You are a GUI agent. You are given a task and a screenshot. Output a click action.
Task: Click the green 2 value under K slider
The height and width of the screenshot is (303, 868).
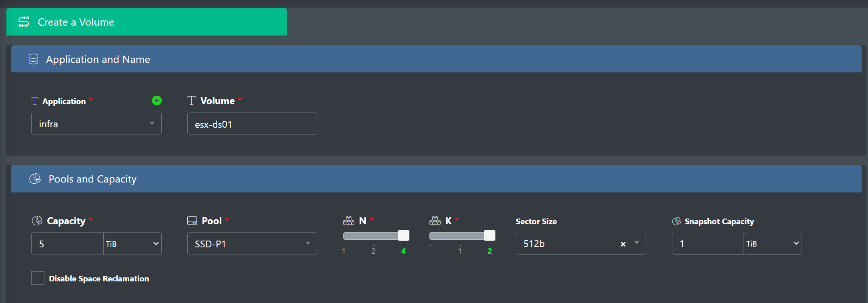point(489,251)
